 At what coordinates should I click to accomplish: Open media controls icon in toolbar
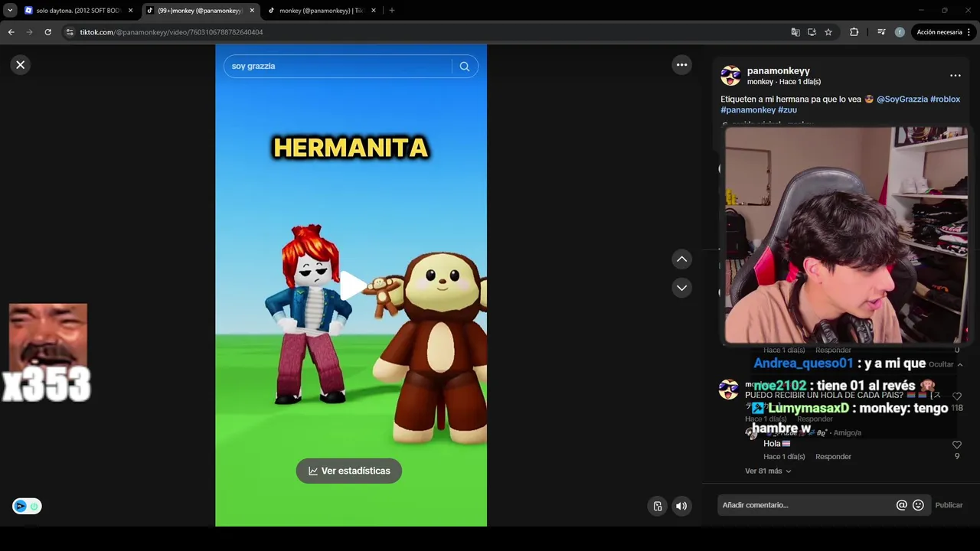click(881, 32)
